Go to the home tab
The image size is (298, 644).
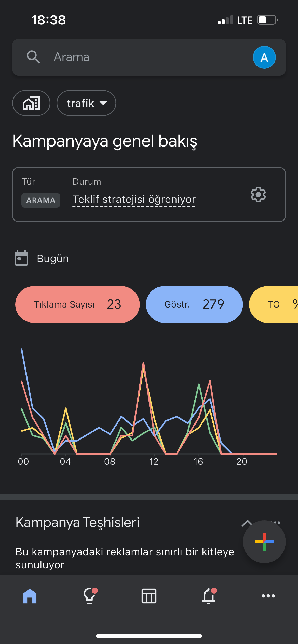point(30,596)
